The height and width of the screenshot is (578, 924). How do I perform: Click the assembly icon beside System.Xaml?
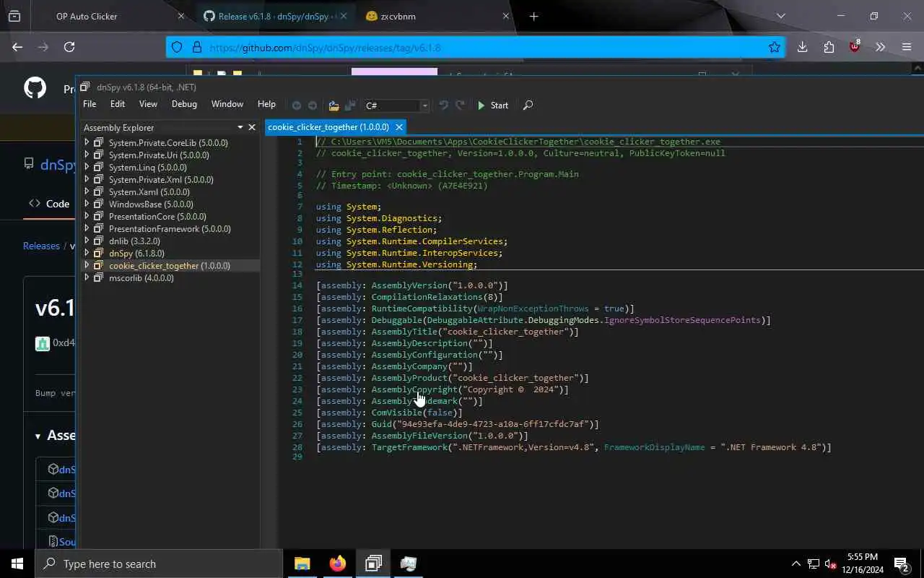point(99,192)
